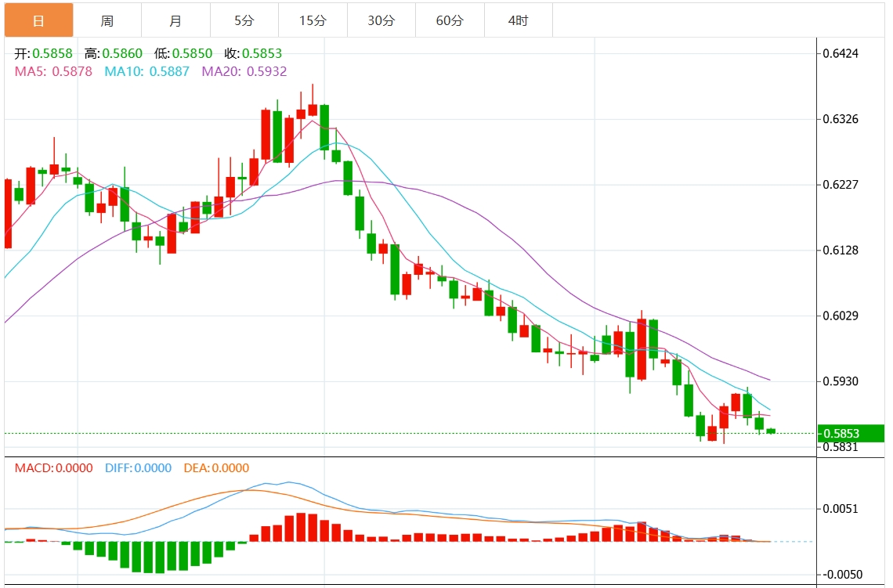Screen dimensions: 893x588
Task: Open the 4时 timeframe tab
Action: tap(519, 20)
